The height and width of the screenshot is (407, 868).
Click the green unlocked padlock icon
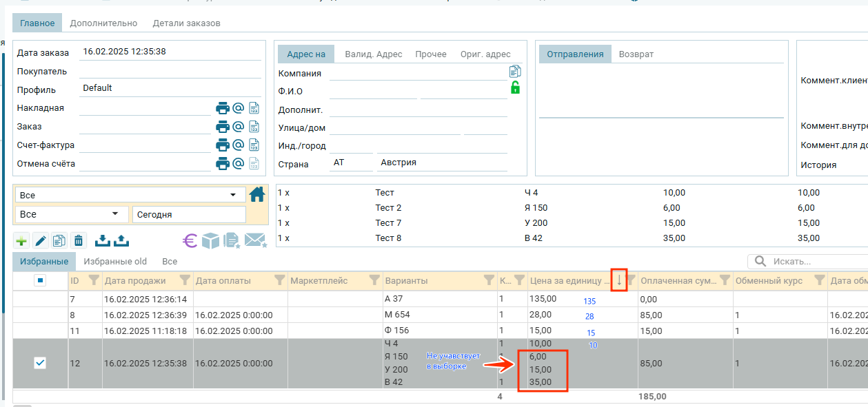(x=514, y=87)
